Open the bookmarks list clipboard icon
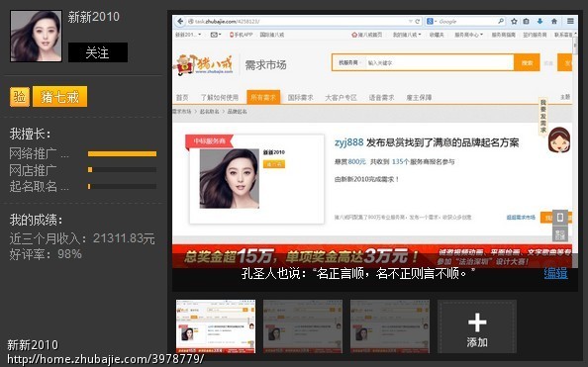 [526, 22]
